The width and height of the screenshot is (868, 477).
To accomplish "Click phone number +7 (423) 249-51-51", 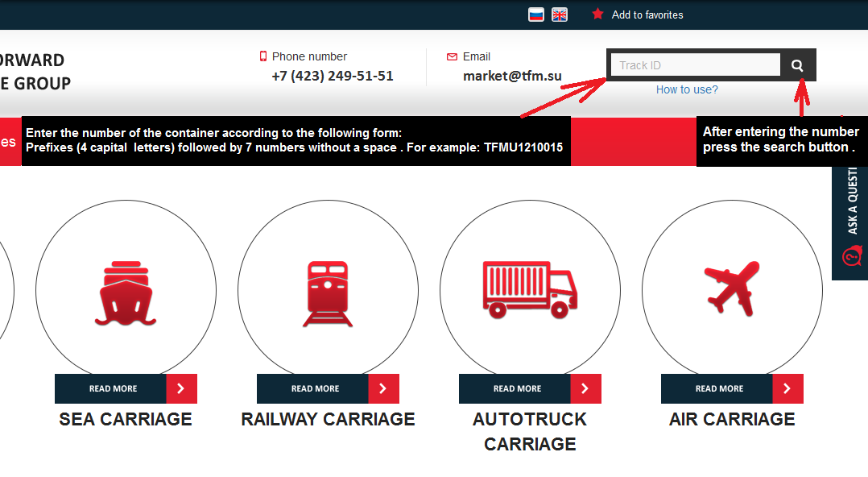I will pyautogui.click(x=333, y=77).
